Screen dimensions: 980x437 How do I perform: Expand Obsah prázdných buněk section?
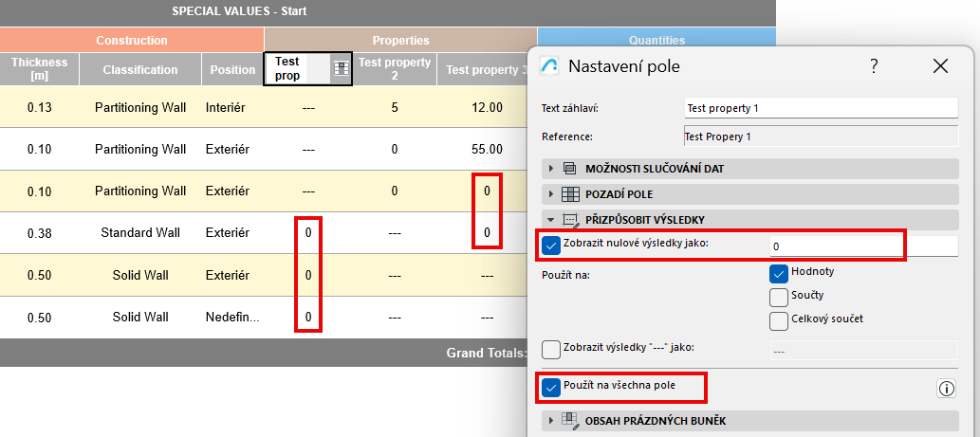tap(551, 420)
